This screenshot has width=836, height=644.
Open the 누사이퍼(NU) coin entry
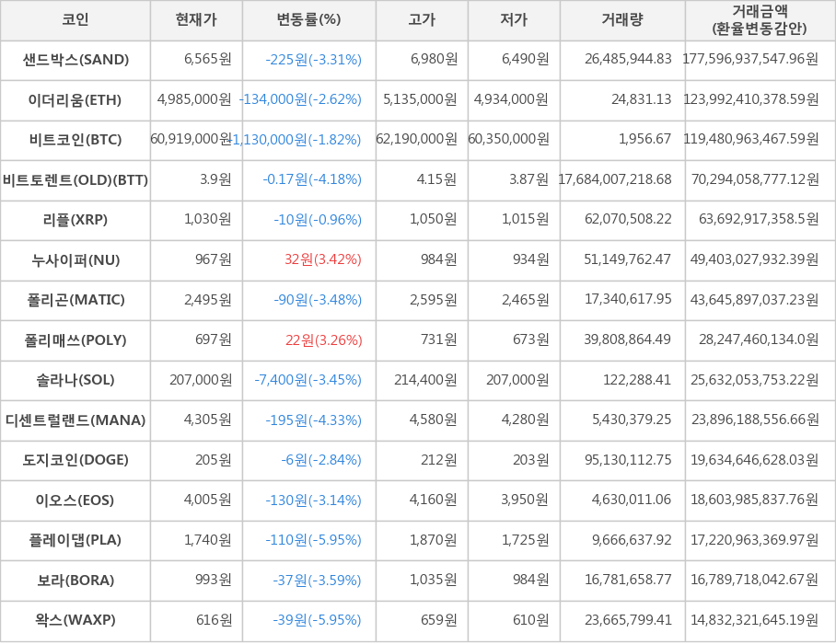pos(75,260)
